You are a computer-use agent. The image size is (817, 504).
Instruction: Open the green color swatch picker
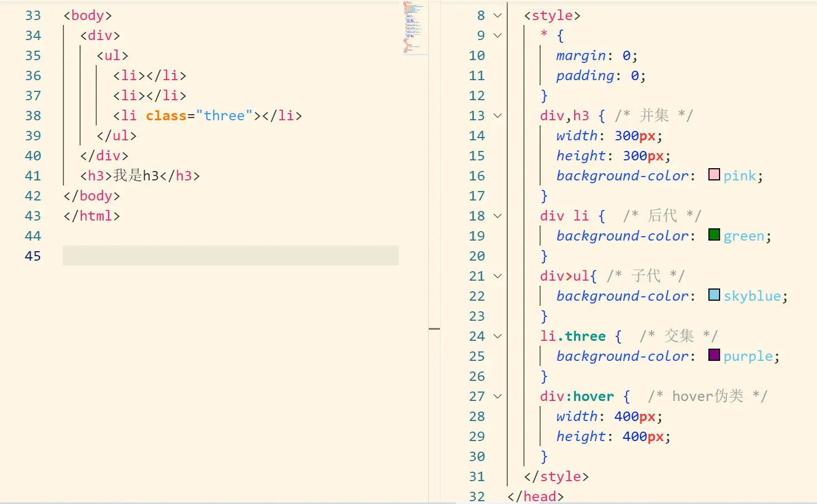pos(714,235)
